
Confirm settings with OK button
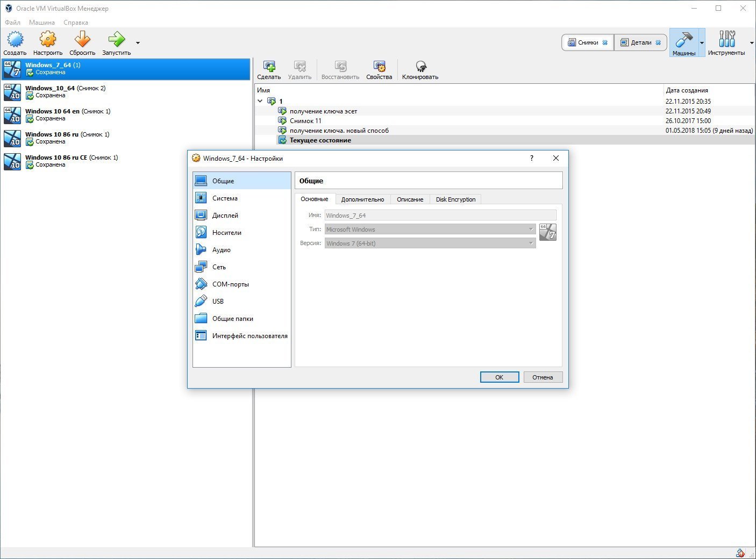(500, 377)
